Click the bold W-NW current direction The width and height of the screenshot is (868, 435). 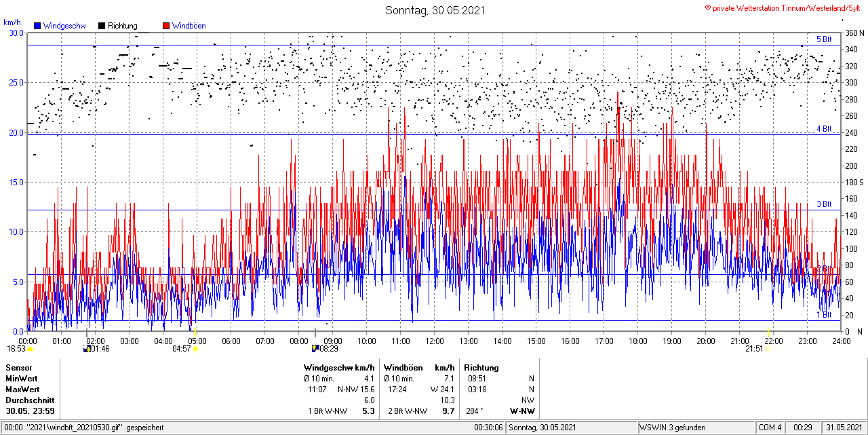coord(522,411)
